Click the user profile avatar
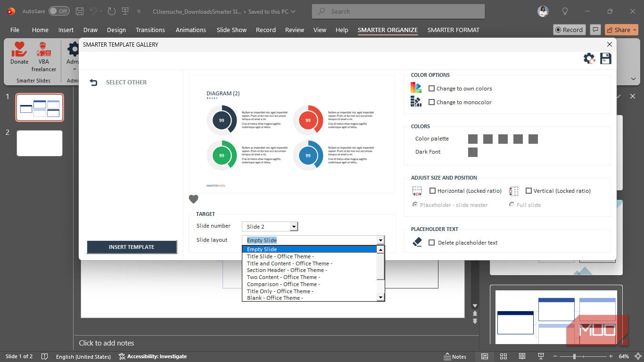This screenshot has width=644, height=362. [543, 11]
